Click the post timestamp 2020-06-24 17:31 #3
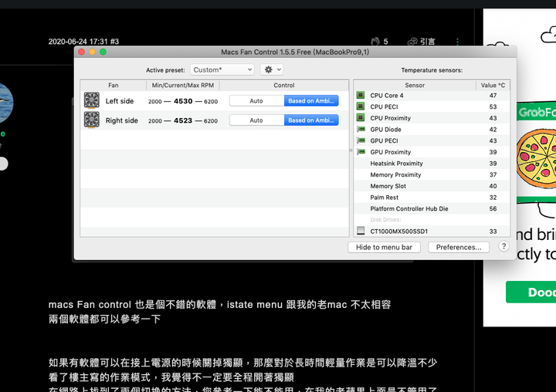The image size is (556, 392). click(x=83, y=42)
